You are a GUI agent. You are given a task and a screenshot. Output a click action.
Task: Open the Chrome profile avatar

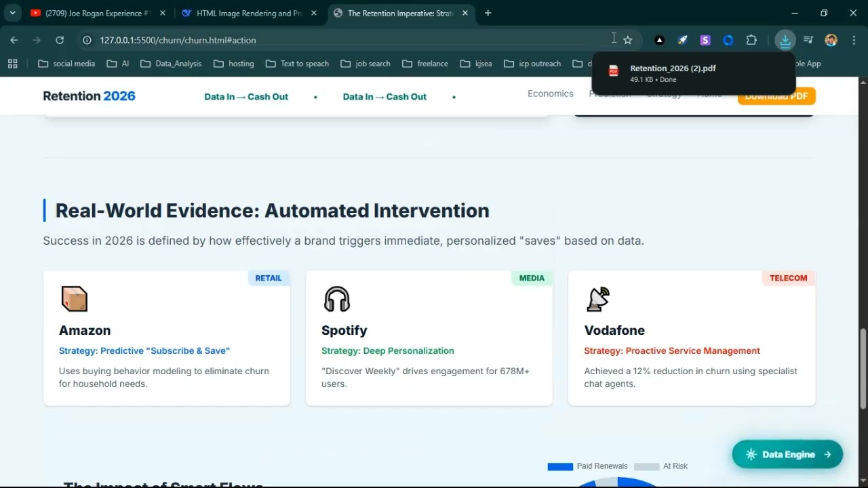831,40
